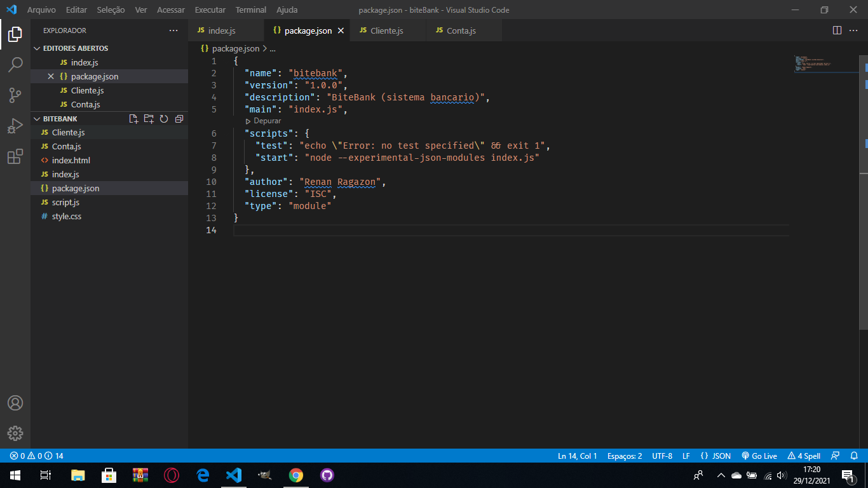Open the Accounts menu icon
The width and height of the screenshot is (868, 488).
coord(15,403)
